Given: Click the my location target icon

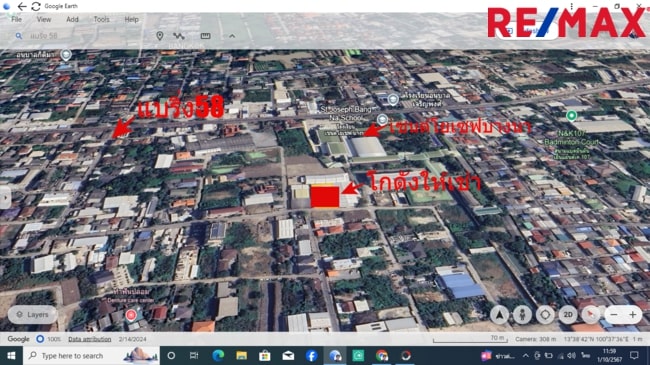Looking at the screenshot, I should 545,315.
